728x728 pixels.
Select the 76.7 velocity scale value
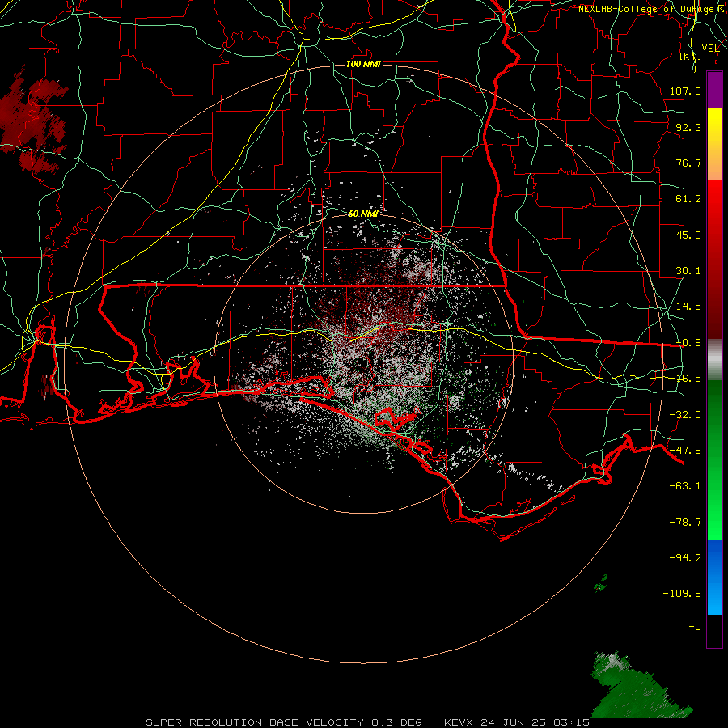point(688,163)
